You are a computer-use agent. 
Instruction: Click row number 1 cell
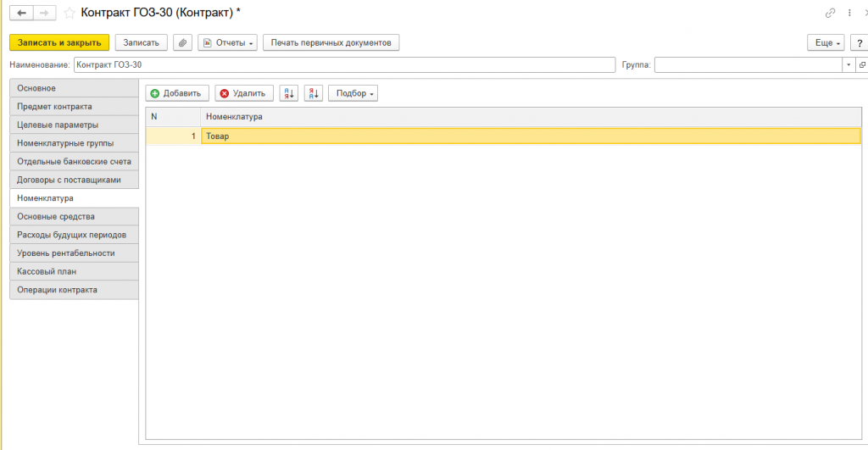tap(173, 136)
